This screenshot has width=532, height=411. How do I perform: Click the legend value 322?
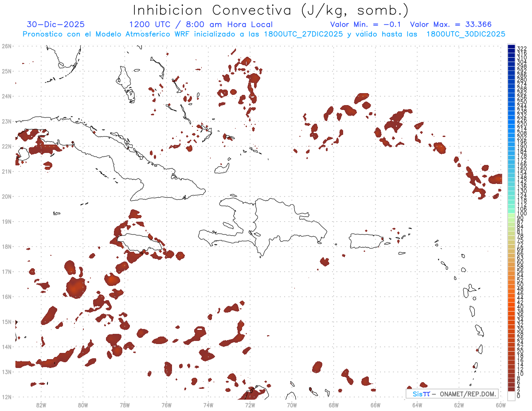pyautogui.click(x=522, y=48)
